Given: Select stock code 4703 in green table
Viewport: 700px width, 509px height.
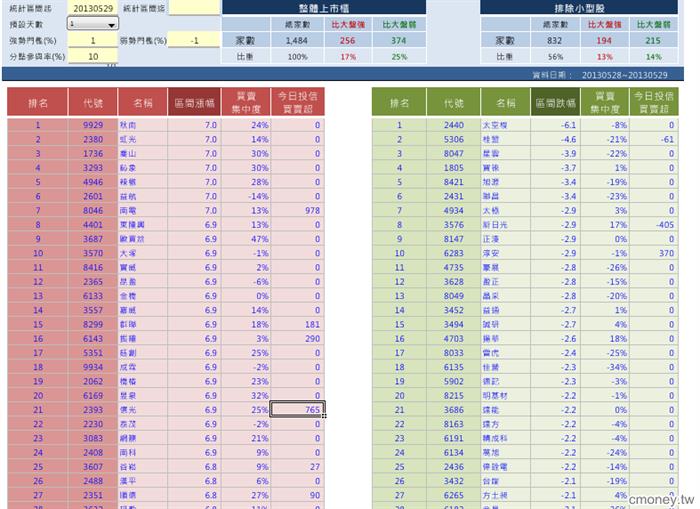Looking at the screenshot, I should coord(454,338).
